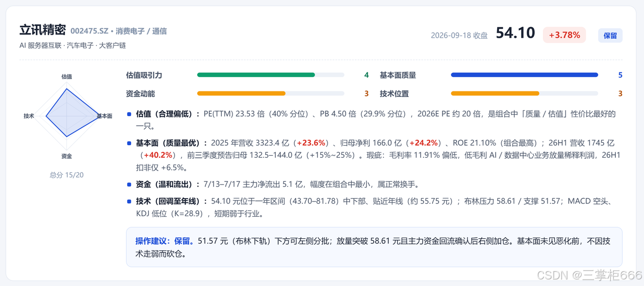Click the 操作建议 recommendation box
This screenshot has height=286, width=644.
click(x=374, y=247)
